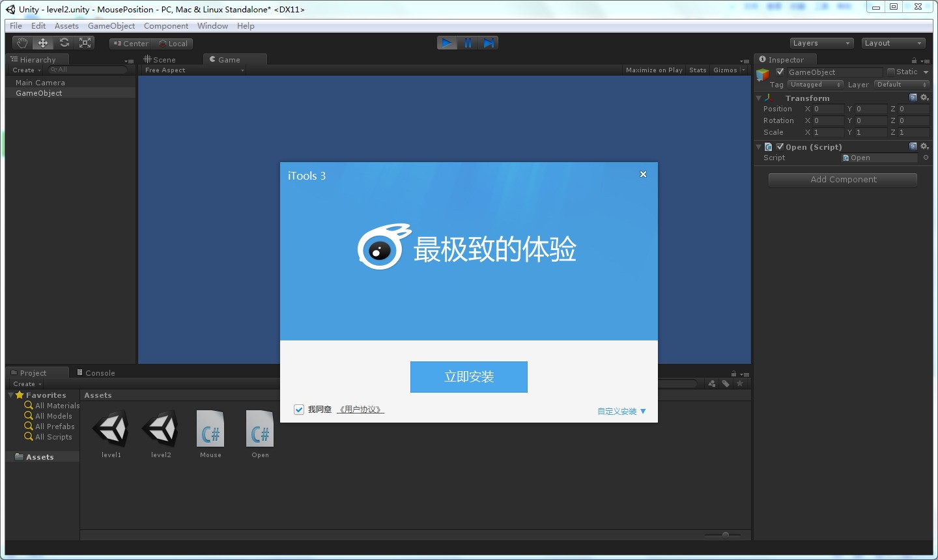
Task: Switch to the Console tab
Action: pyautogui.click(x=96, y=372)
